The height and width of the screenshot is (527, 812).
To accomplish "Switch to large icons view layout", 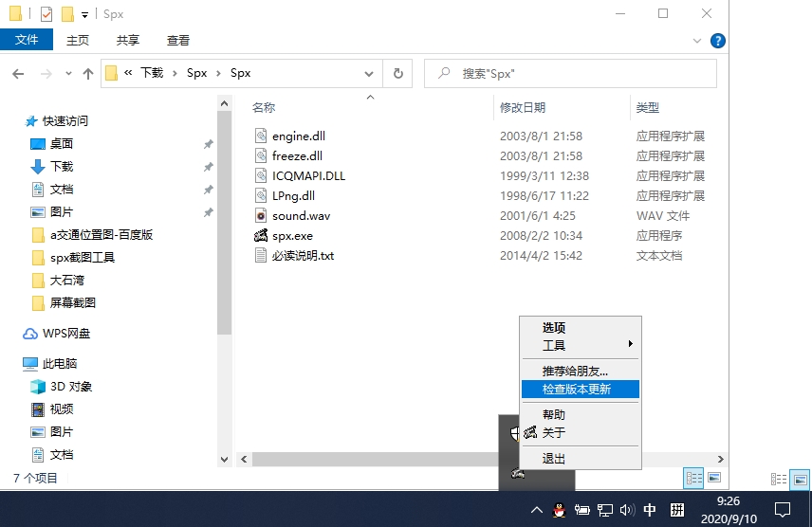I will click(x=714, y=478).
